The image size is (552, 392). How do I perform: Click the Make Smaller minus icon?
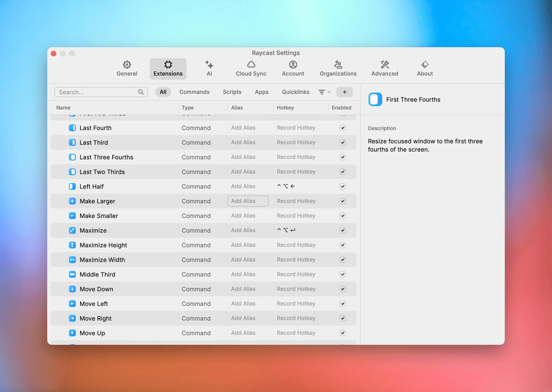click(72, 216)
